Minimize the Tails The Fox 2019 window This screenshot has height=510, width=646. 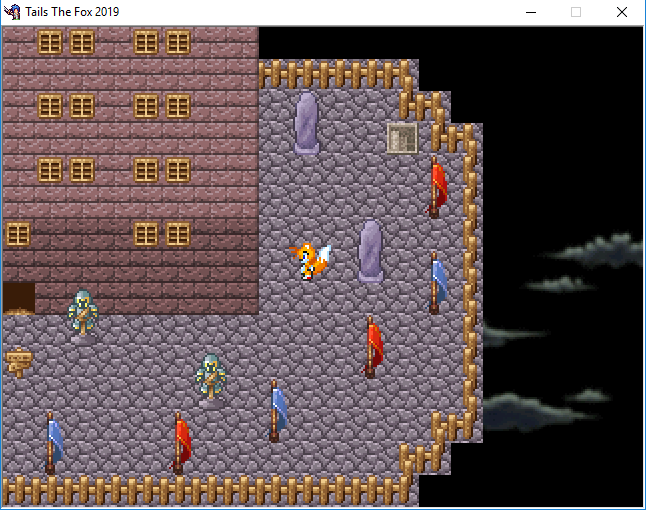point(531,12)
